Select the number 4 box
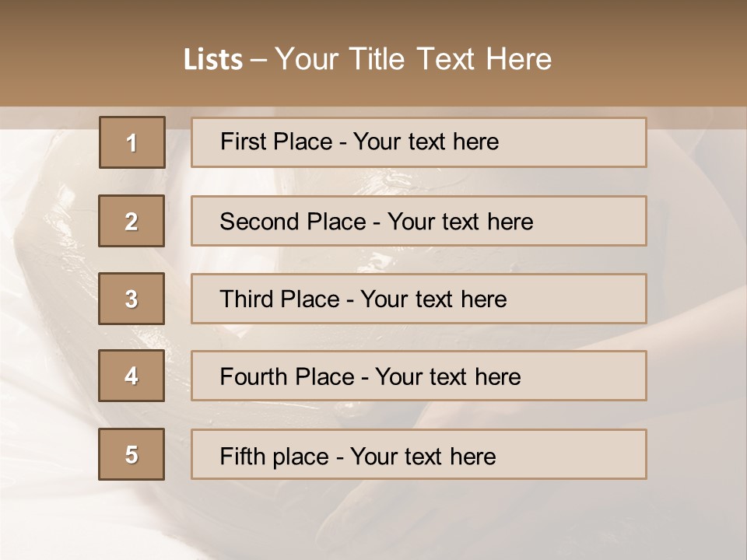Image resolution: width=747 pixels, height=560 pixels. pos(132,376)
